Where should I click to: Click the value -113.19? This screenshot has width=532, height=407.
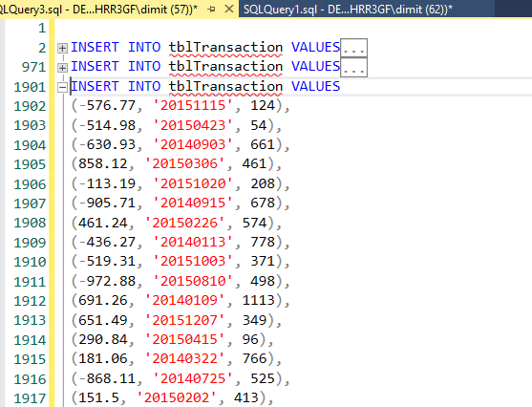click(x=107, y=183)
